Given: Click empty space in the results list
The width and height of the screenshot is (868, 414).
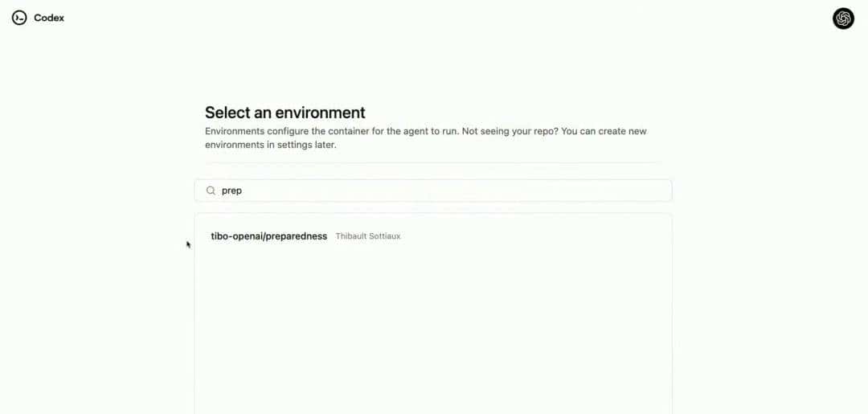Looking at the screenshot, I should pos(434,322).
